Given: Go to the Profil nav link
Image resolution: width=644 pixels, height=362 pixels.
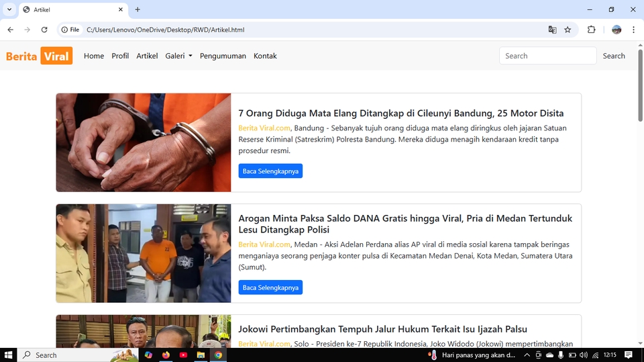Looking at the screenshot, I should (x=120, y=56).
